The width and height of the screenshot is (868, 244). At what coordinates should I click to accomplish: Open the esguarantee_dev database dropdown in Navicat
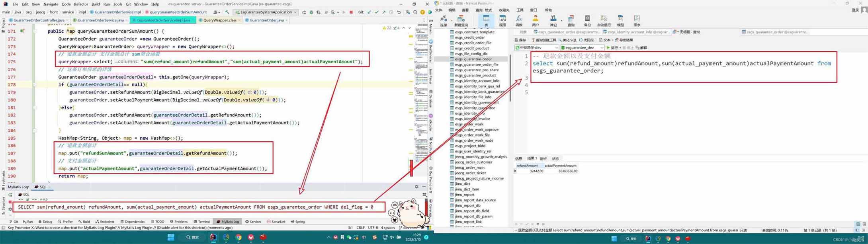[583, 48]
